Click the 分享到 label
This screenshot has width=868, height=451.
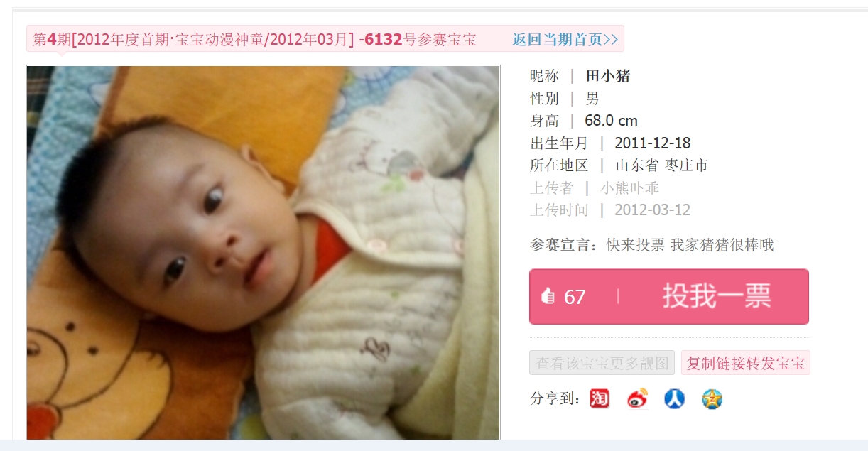(556, 399)
